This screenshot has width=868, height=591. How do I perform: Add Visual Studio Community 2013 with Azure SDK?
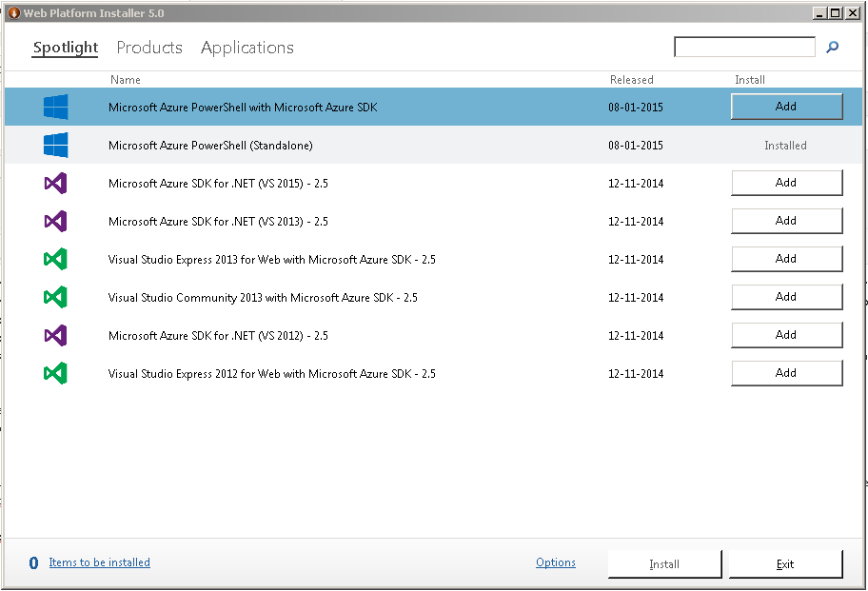tap(786, 297)
